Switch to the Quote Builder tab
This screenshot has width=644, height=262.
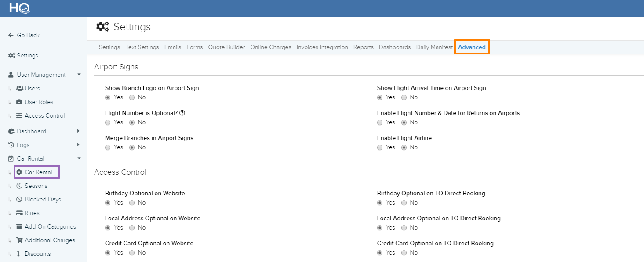coord(226,47)
